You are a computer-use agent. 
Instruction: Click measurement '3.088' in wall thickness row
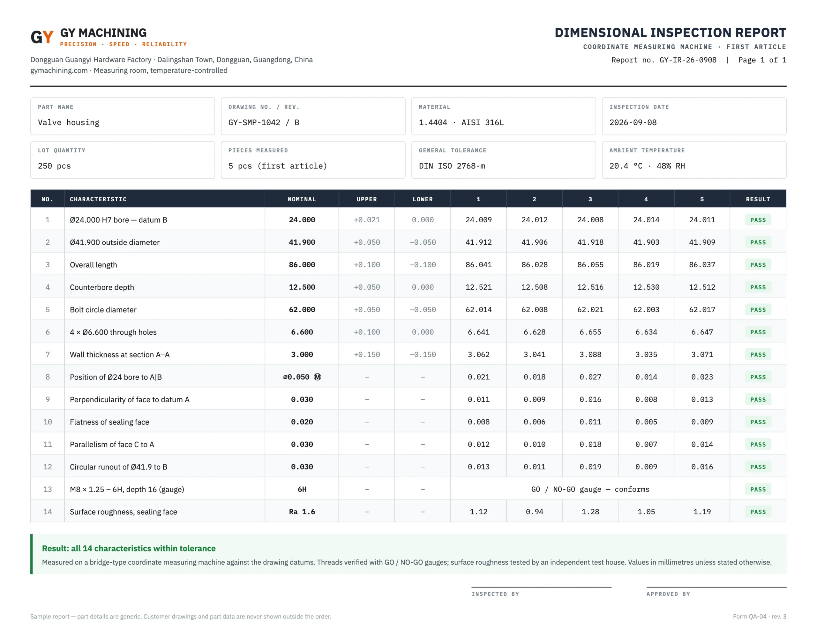[x=590, y=354]
